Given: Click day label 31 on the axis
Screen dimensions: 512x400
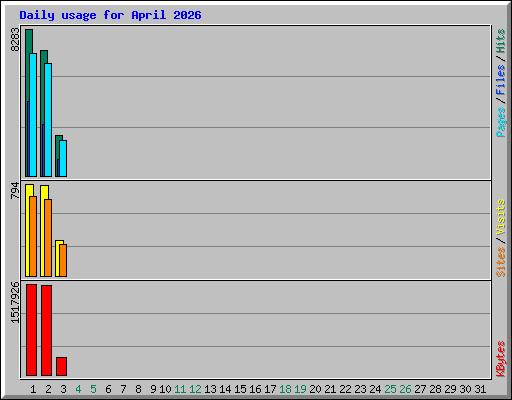Looking at the screenshot, I should pyautogui.click(x=480, y=389).
